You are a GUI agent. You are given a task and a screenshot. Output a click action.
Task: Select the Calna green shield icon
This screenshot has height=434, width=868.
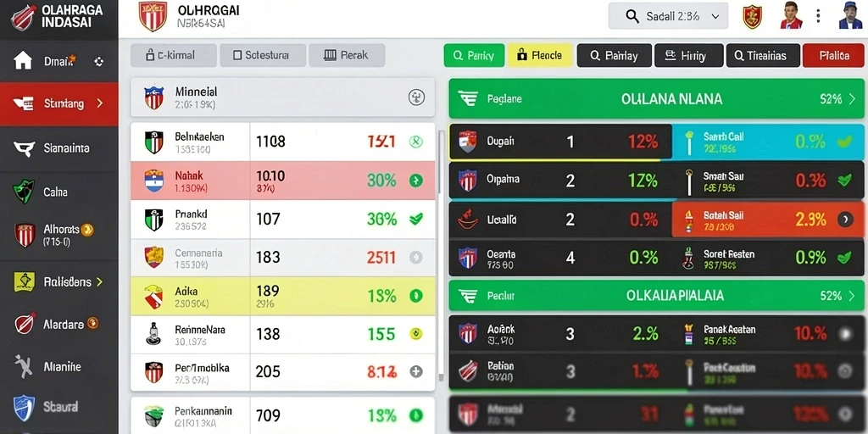[24, 192]
